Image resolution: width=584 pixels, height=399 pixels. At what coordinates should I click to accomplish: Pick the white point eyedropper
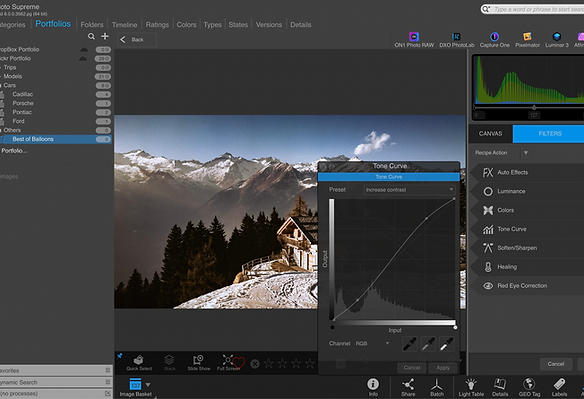click(x=446, y=344)
